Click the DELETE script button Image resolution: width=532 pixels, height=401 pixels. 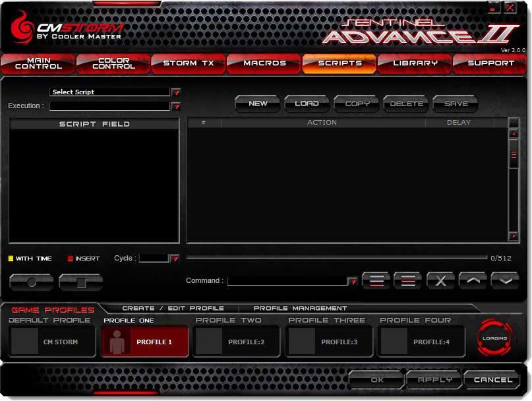point(406,104)
